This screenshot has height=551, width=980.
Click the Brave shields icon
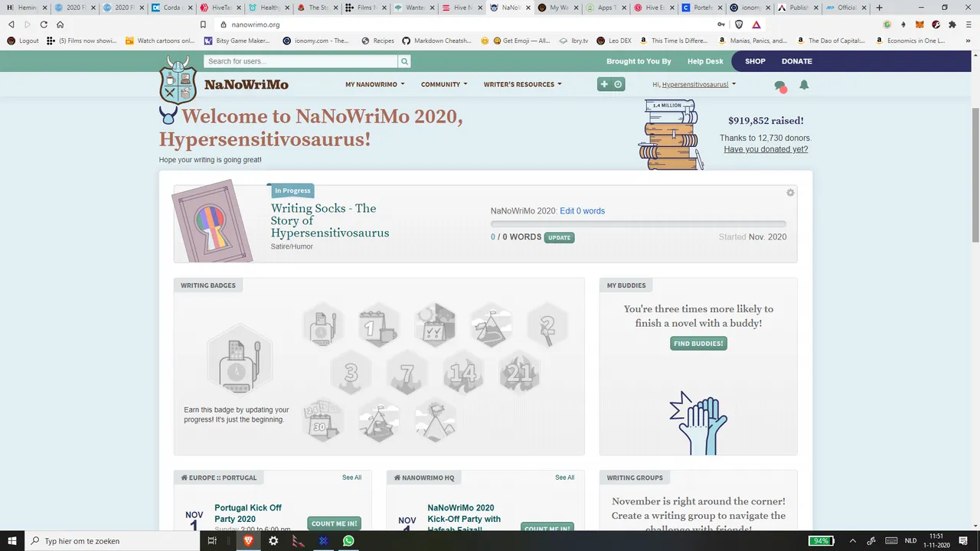pyautogui.click(x=738, y=24)
